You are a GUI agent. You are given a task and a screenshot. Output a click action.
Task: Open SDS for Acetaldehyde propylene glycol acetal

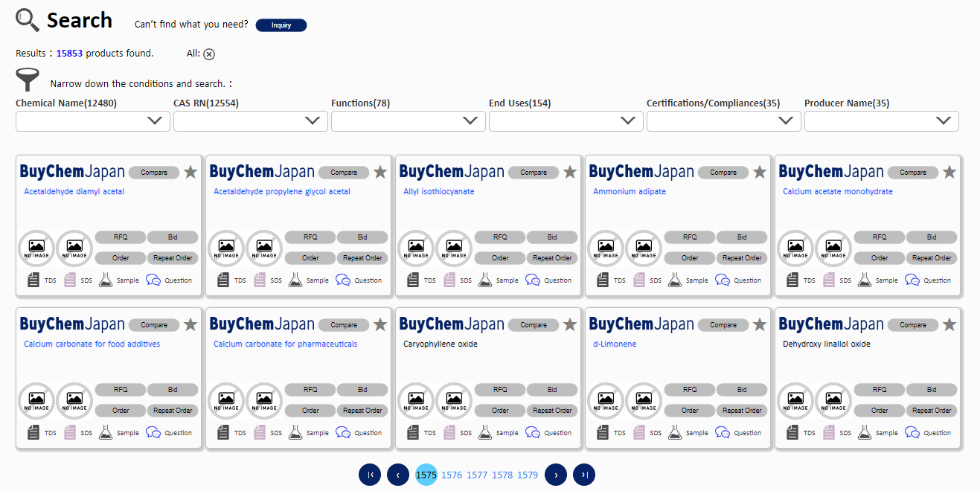click(x=260, y=280)
